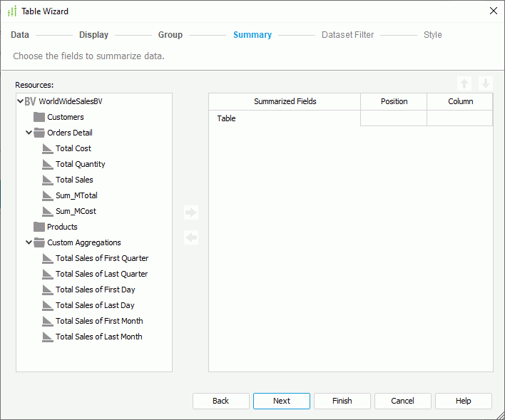Open the Data wizard step
Image resolution: width=505 pixels, height=420 pixels.
pos(20,35)
